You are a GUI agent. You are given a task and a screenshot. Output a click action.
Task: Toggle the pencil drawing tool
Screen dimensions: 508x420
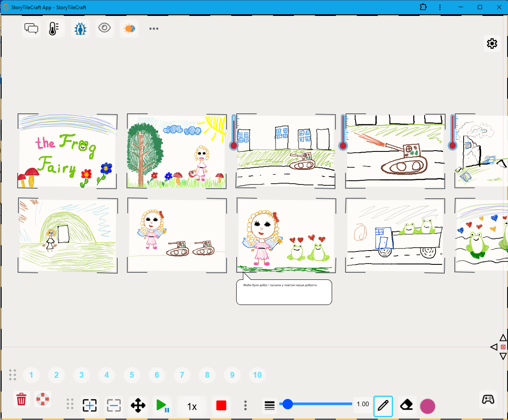383,406
